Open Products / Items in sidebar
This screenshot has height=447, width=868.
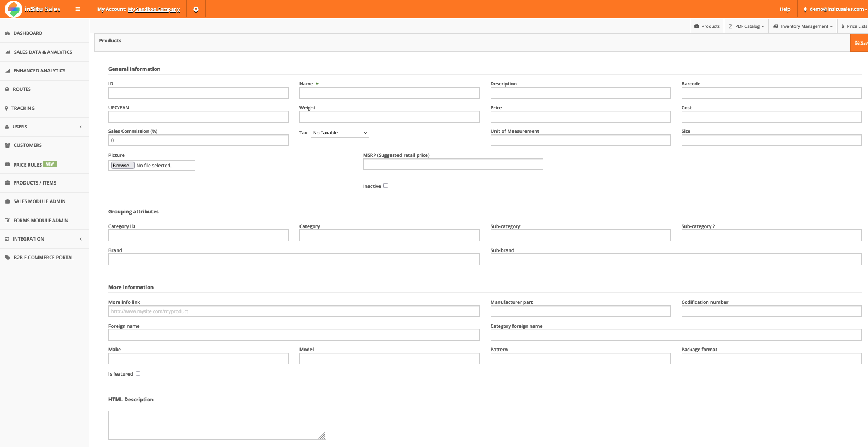click(x=35, y=183)
